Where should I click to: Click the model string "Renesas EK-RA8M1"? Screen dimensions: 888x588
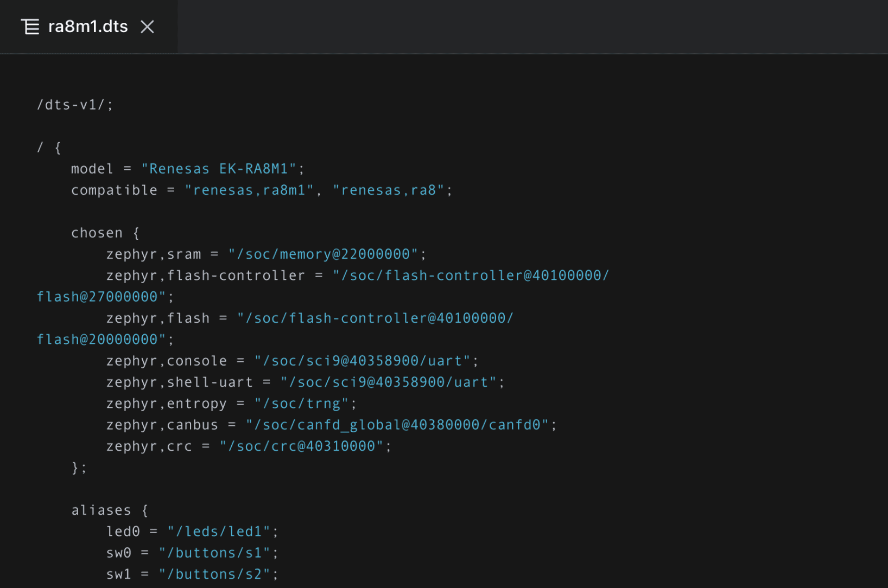[x=219, y=169]
